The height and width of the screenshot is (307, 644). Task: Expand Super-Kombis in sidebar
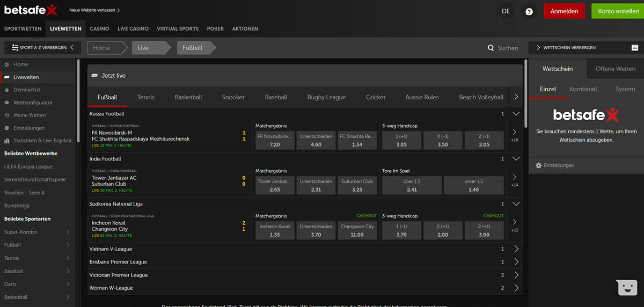pos(68,232)
